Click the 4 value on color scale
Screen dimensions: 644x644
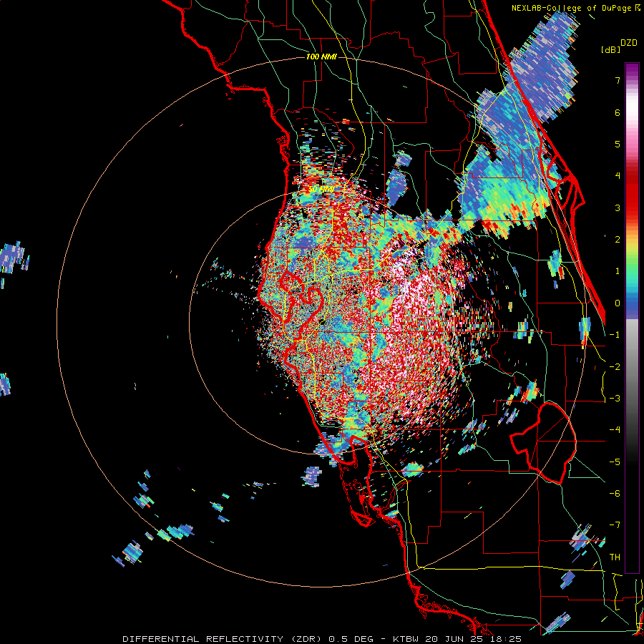[x=618, y=176]
